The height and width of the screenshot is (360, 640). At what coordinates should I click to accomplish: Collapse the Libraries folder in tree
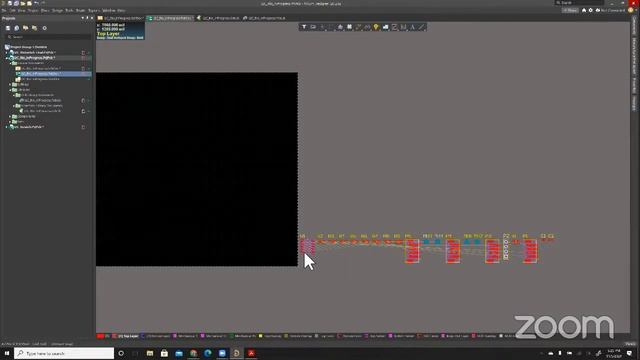point(10,90)
